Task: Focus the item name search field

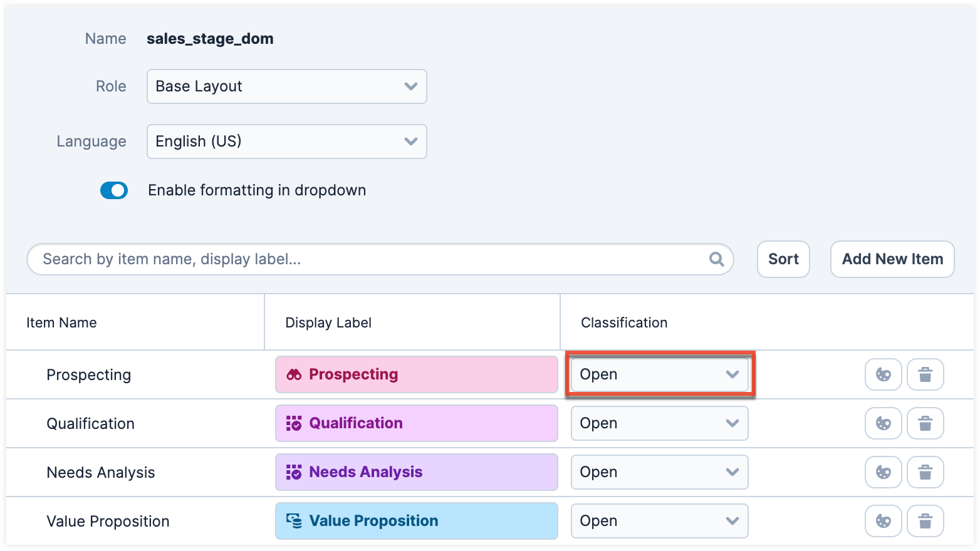Action: (370, 259)
